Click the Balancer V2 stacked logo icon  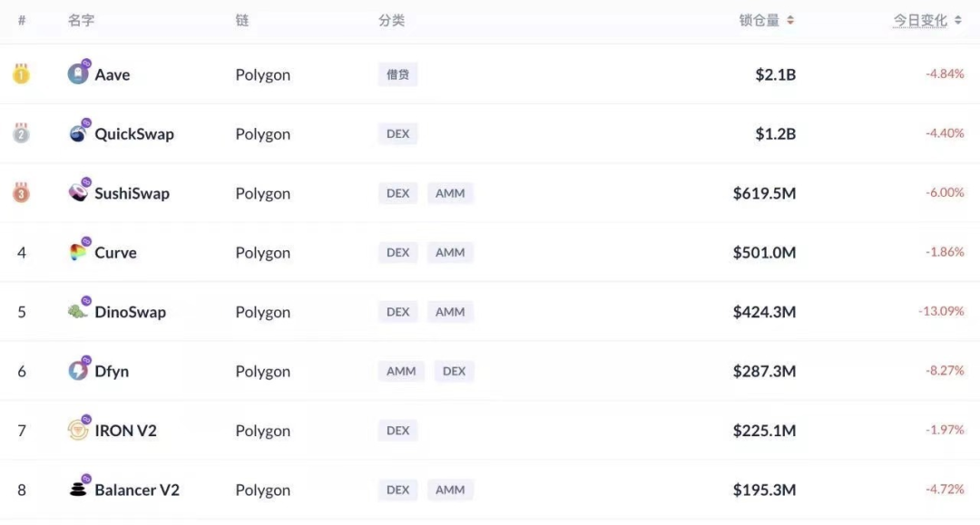(77, 489)
